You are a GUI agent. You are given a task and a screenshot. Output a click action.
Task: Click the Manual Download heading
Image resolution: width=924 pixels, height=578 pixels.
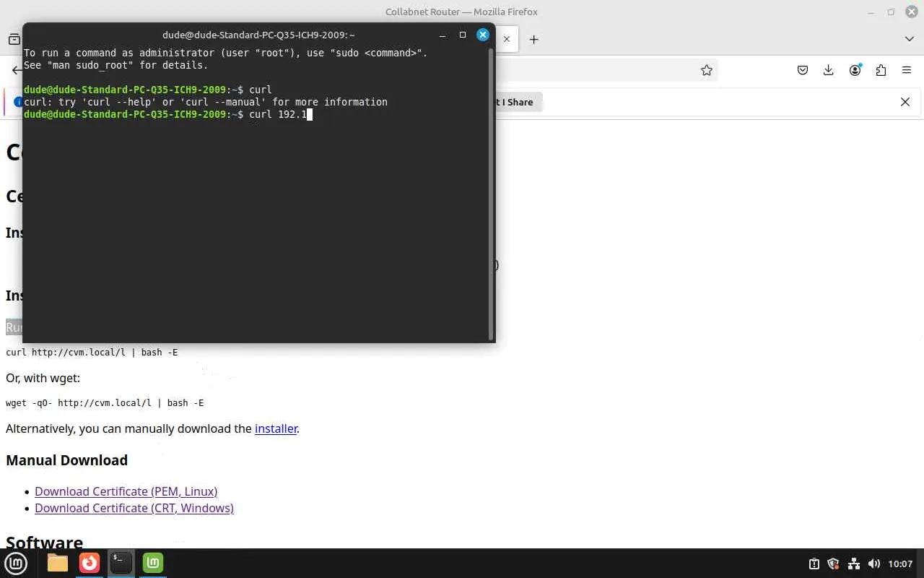(x=66, y=460)
